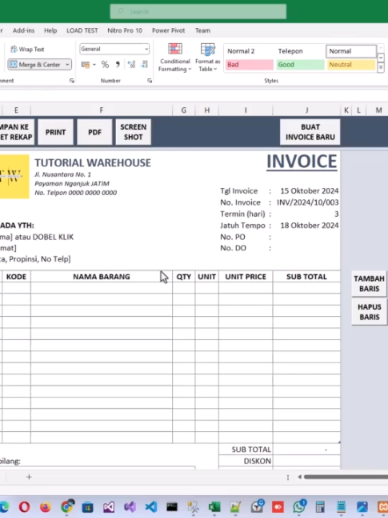The image size is (388, 518).
Task: Open the Team ribbon tab
Action: click(x=203, y=31)
